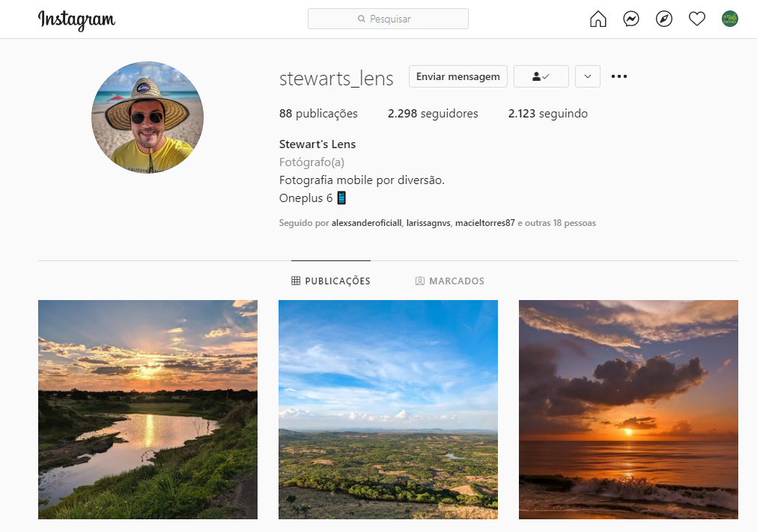This screenshot has width=757, height=532.
Task: Open the river sunset photo post
Action: tap(148, 409)
